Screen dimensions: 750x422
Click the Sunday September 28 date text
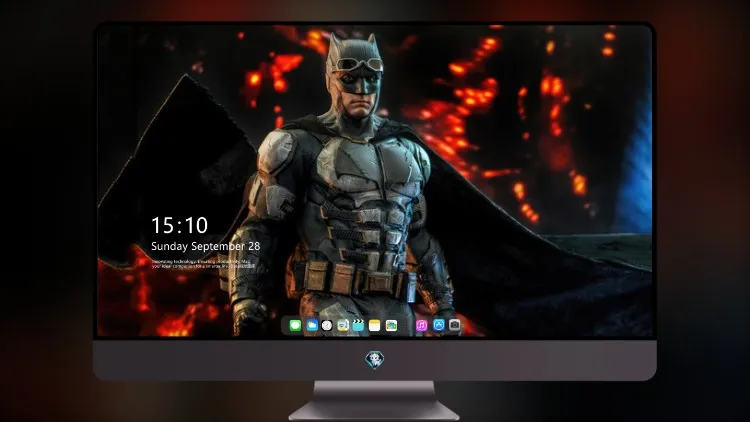[206, 246]
